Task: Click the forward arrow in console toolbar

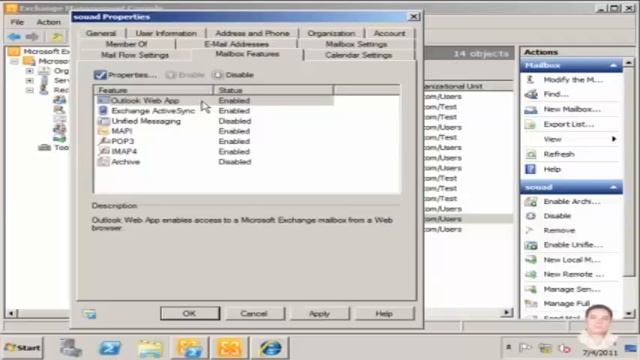Action: pos(32,37)
